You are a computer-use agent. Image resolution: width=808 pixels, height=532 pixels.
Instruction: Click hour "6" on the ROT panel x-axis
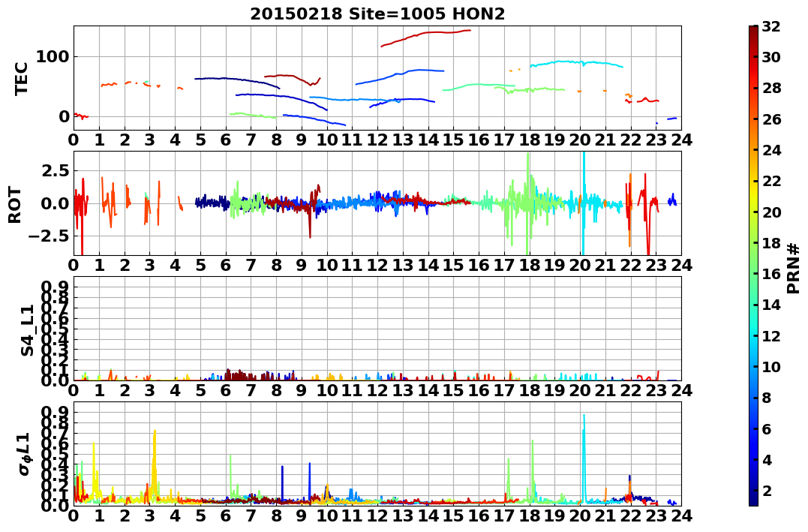click(x=225, y=265)
